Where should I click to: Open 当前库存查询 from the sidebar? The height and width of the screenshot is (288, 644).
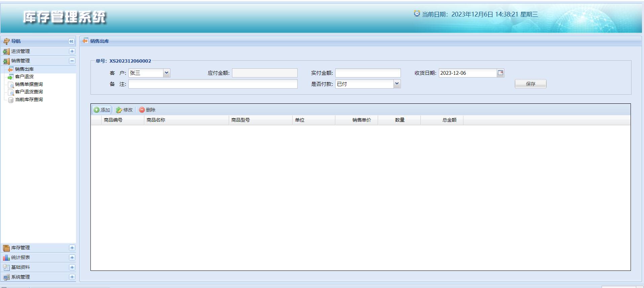(x=29, y=100)
